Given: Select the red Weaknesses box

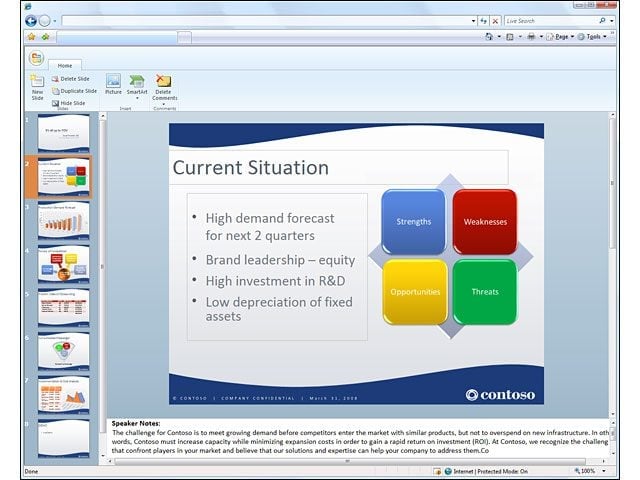Looking at the screenshot, I should [x=485, y=222].
